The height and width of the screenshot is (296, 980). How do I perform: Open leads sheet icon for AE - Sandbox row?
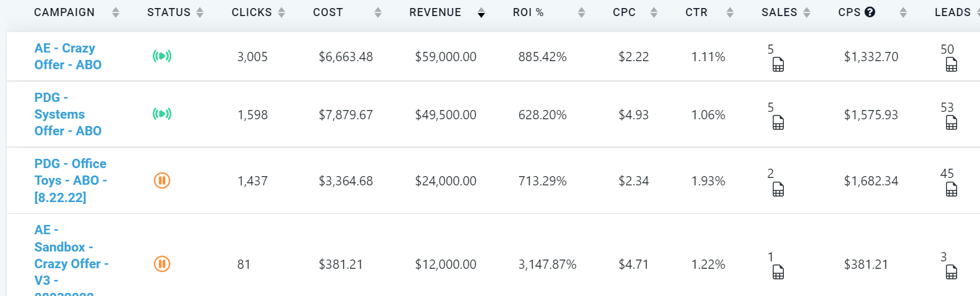pyautogui.click(x=952, y=273)
